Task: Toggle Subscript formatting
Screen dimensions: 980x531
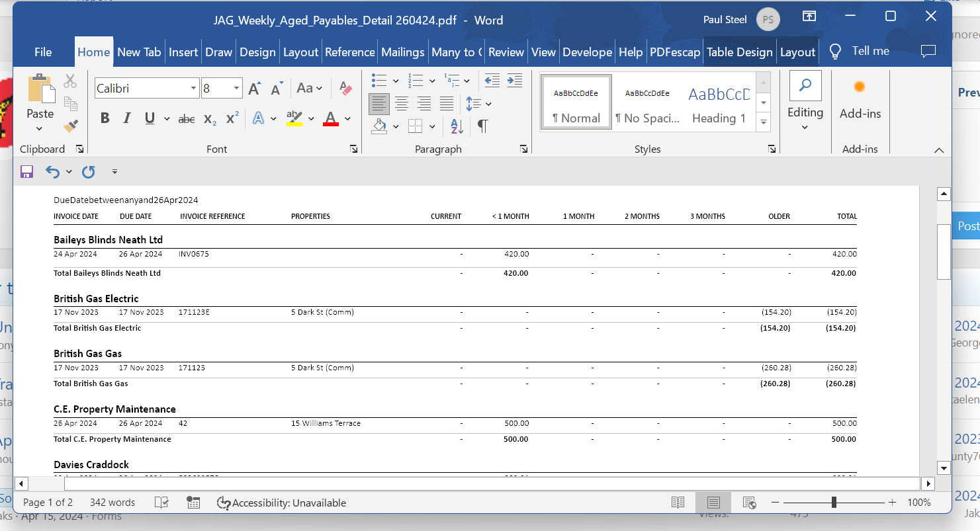Action: [x=210, y=119]
